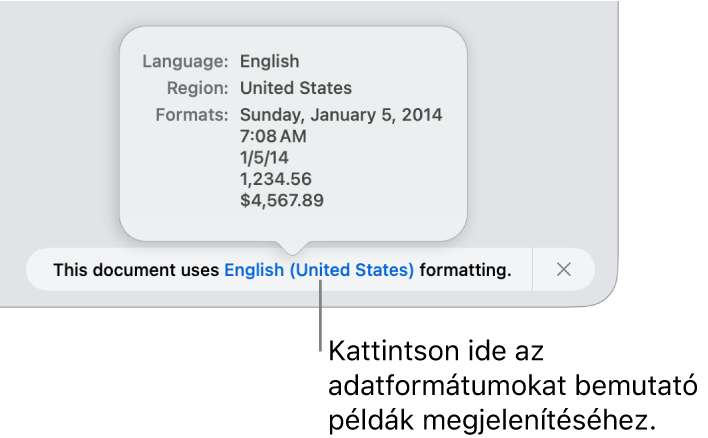Click the Formats label in popover
The width and height of the screenshot is (708, 438).
pos(191,115)
